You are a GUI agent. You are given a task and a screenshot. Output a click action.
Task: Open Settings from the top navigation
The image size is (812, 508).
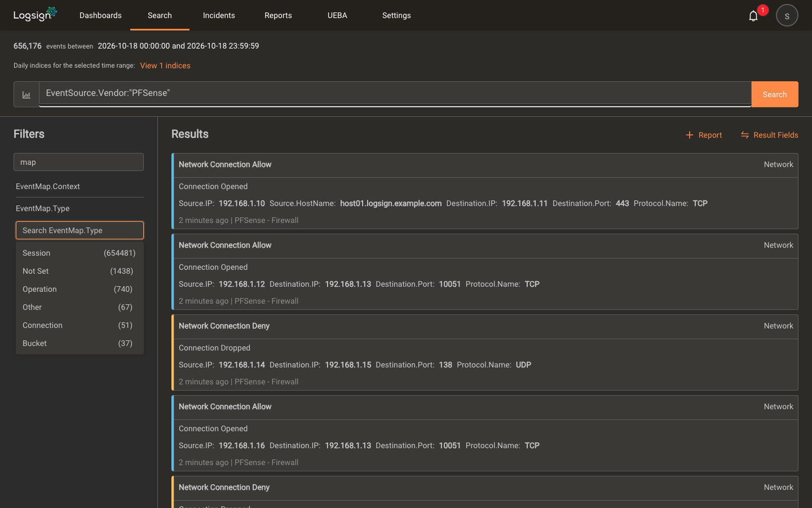(x=396, y=15)
